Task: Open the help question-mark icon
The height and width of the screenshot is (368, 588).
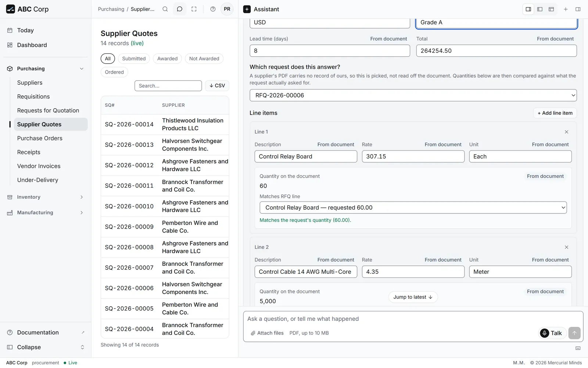Action: pyautogui.click(x=213, y=9)
